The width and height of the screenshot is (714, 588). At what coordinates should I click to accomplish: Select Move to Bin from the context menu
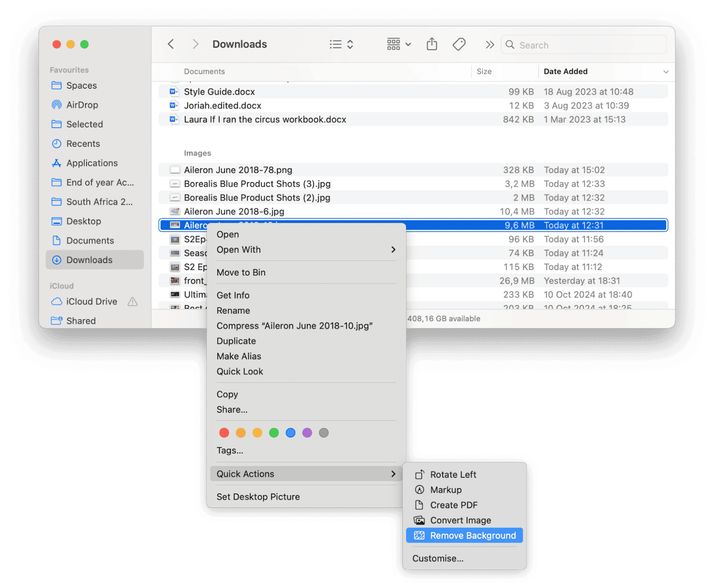(241, 272)
